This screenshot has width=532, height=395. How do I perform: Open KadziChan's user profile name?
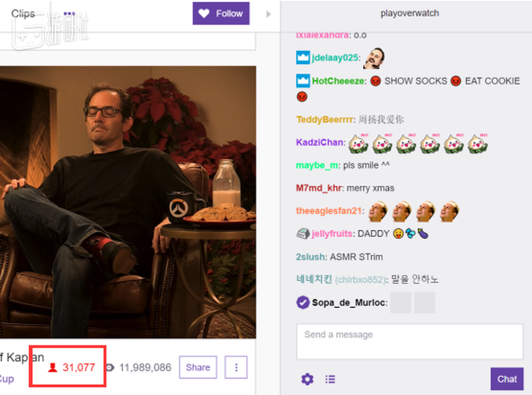319,143
